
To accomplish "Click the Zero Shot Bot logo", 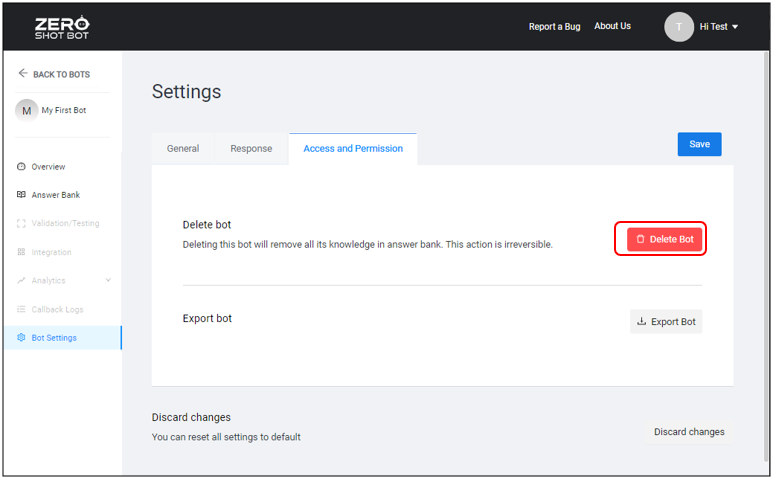I will click(62, 27).
